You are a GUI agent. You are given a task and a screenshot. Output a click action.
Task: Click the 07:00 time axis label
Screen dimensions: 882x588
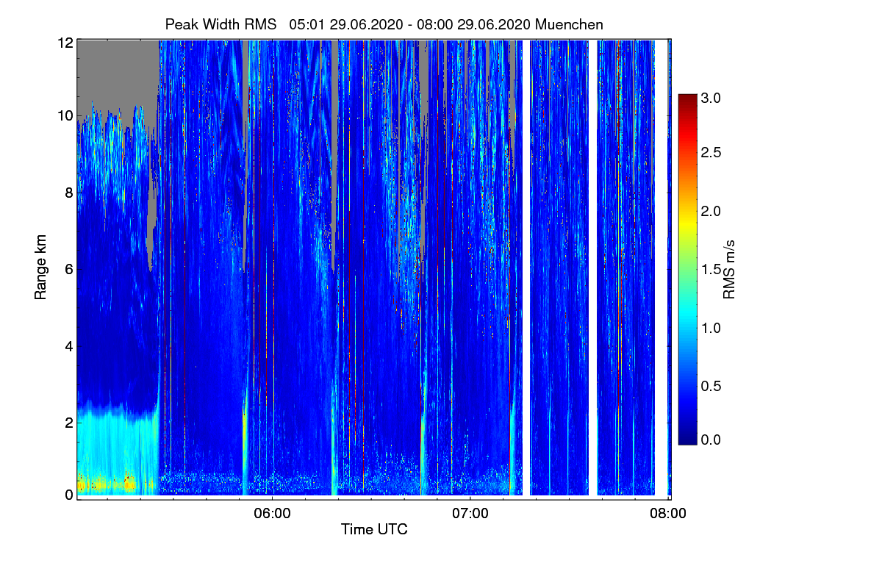pyautogui.click(x=470, y=514)
